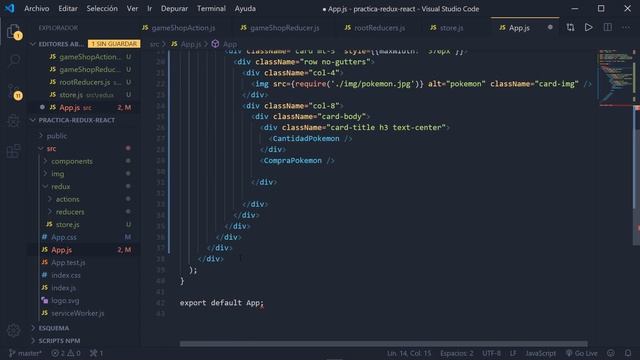Open logo.svg in file tree
The image size is (640, 360).
(65, 300)
